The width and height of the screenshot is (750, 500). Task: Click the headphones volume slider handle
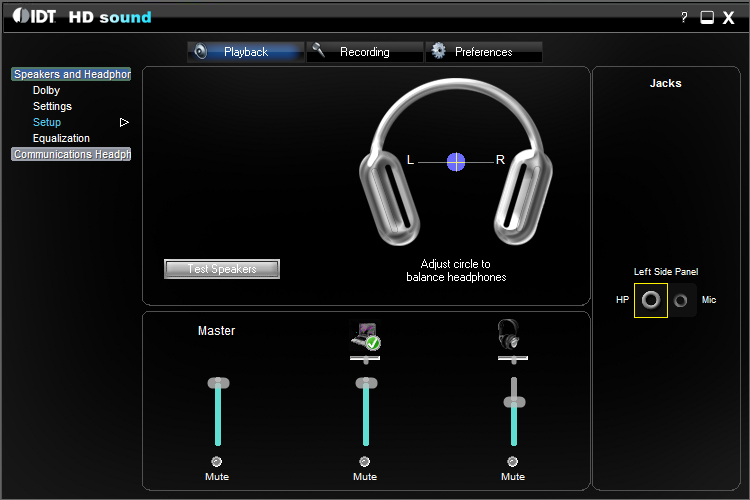[x=514, y=402]
